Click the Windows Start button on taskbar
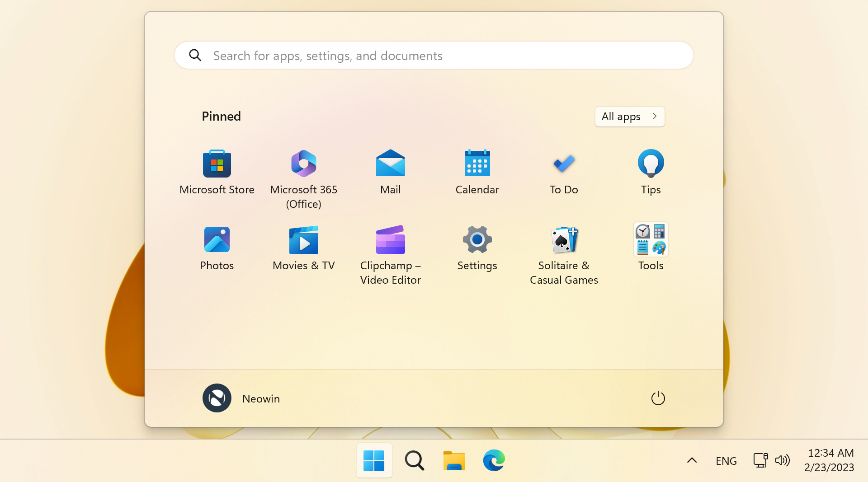Image resolution: width=868 pixels, height=482 pixels. point(374,461)
